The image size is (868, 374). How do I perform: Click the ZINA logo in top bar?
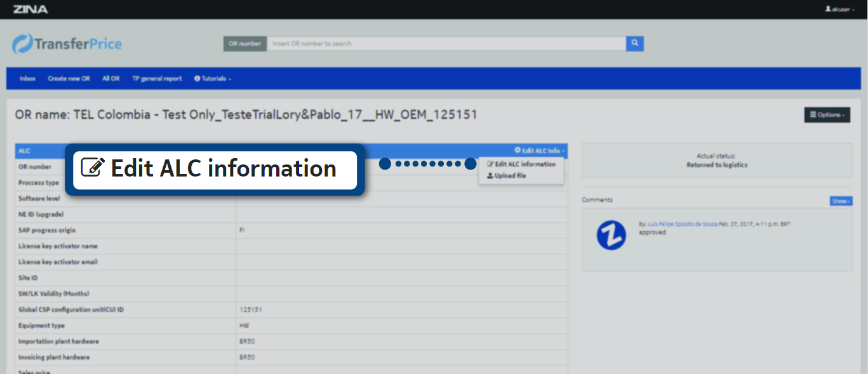pyautogui.click(x=30, y=9)
